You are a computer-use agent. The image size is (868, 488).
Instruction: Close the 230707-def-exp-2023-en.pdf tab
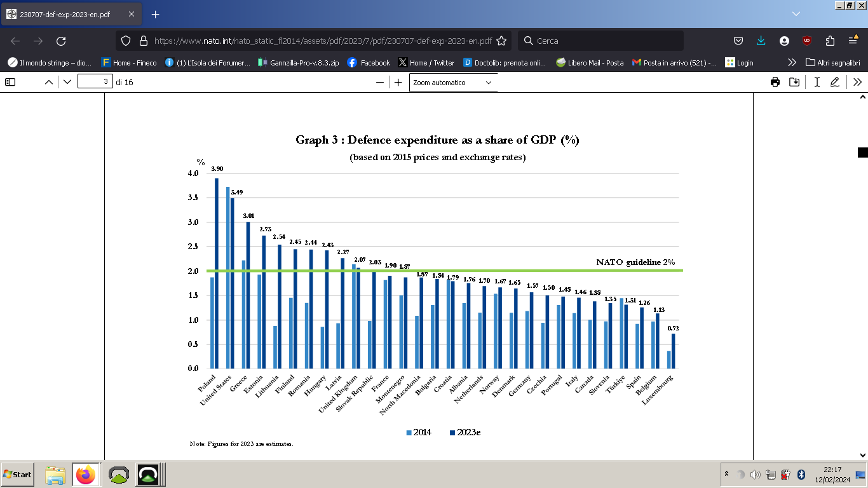pos(130,14)
